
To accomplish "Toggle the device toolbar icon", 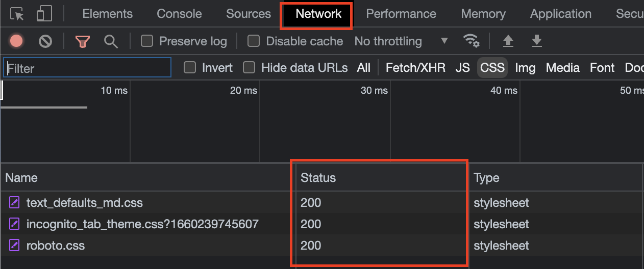I will pyautogui.click(x=44, y=14).
